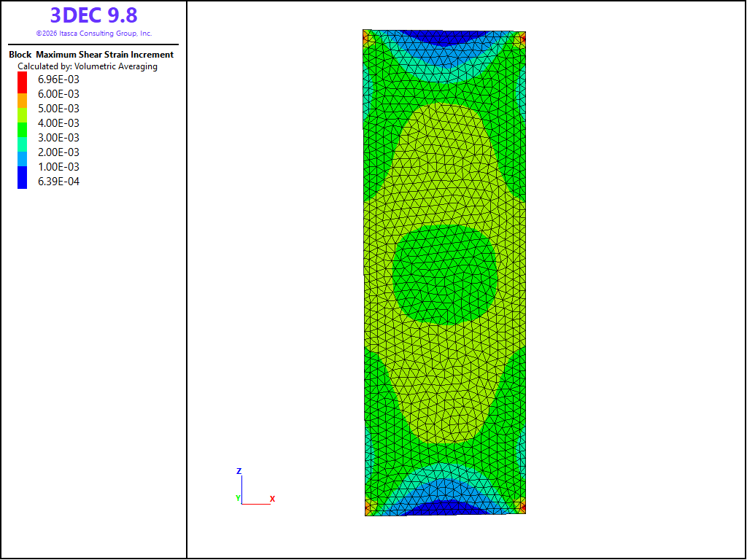Click the blue Z axis label
This screenshot has height=560, width=747.
tap(239, 471)
